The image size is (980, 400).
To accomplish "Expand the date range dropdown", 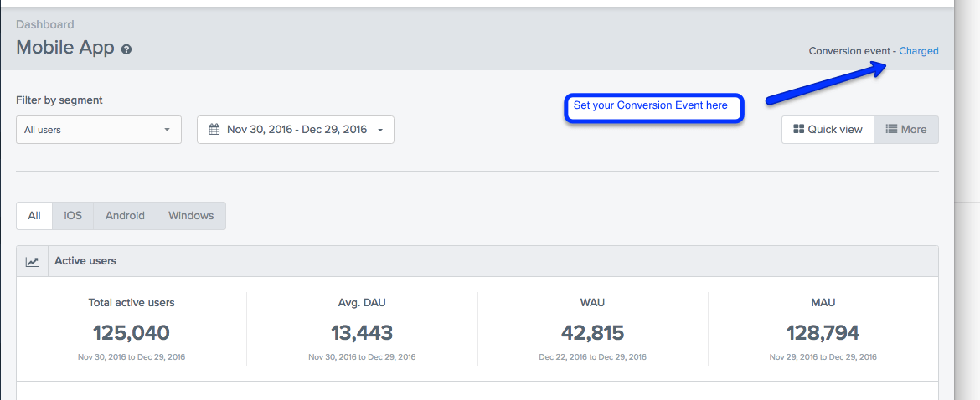I will tap(296, 130).
